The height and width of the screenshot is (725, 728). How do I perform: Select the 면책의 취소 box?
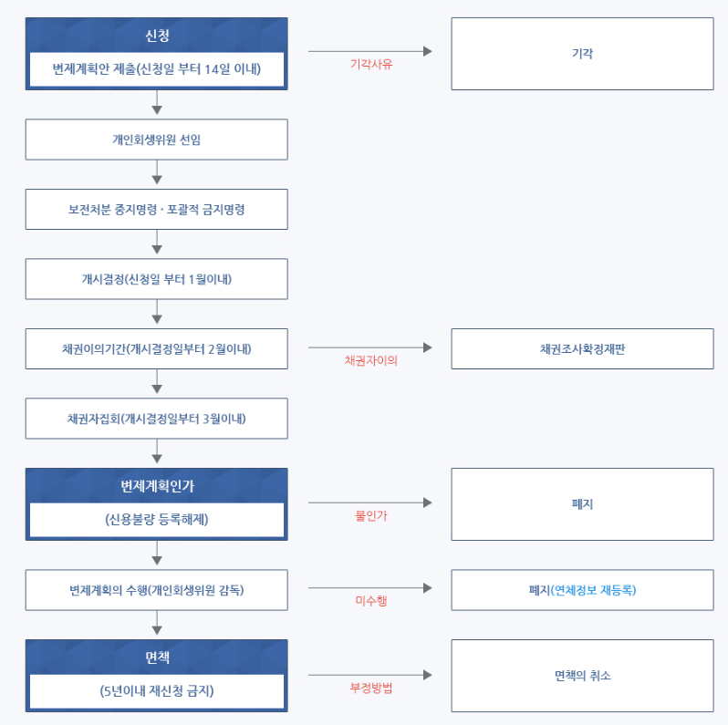[582, 676]
